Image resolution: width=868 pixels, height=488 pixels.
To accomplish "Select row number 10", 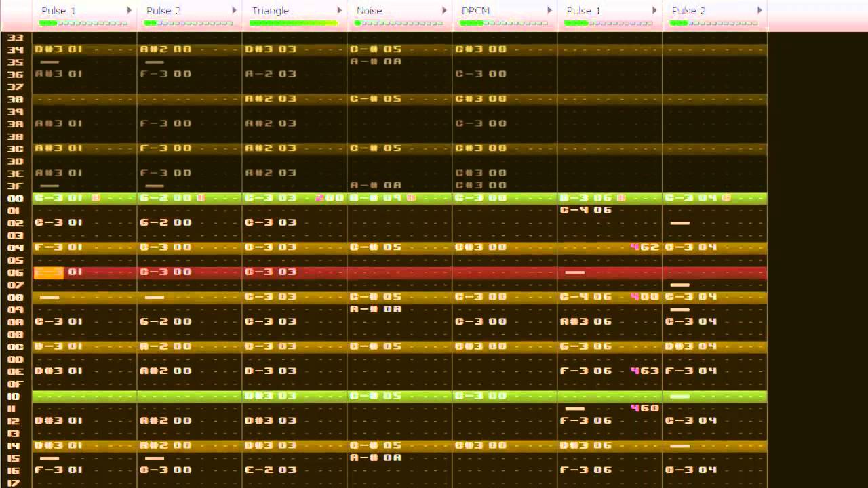I will coord(15,396).
